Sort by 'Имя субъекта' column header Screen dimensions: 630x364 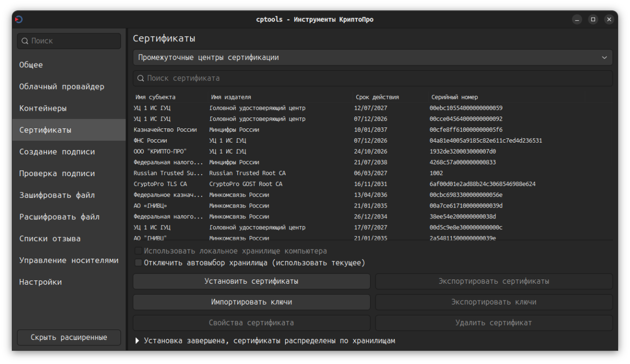coord(156,97)
